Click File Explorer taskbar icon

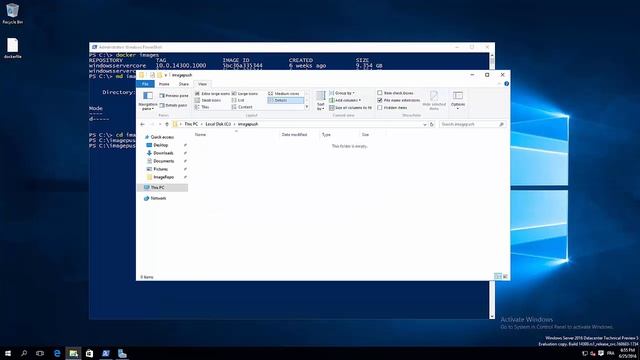click(73, 353)
